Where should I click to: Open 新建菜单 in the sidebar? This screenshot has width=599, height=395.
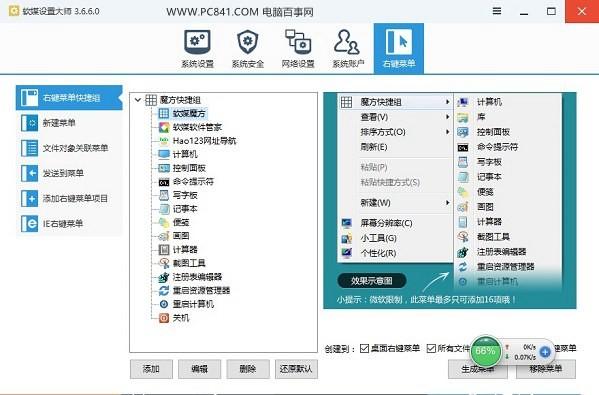pos(69,123)
